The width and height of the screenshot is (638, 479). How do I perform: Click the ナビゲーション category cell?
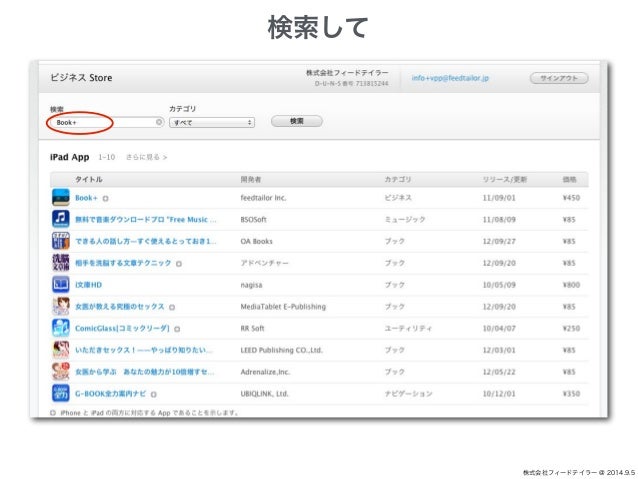click(409, 394)
